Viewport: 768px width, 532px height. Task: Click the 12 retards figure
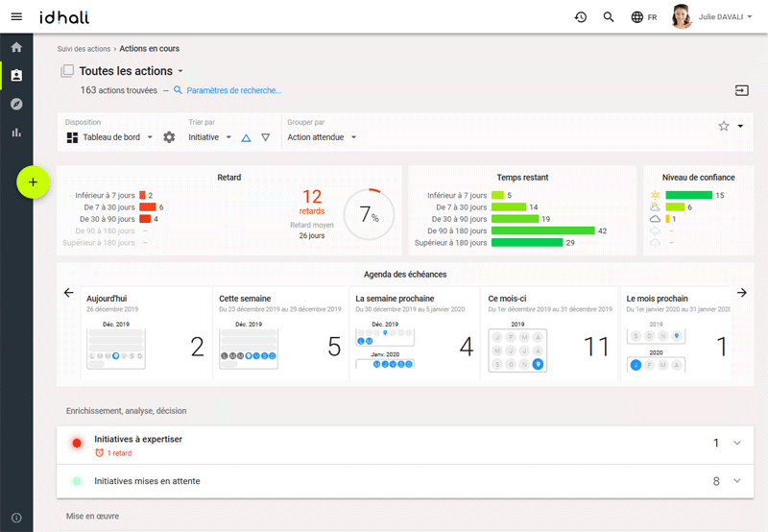312,202
